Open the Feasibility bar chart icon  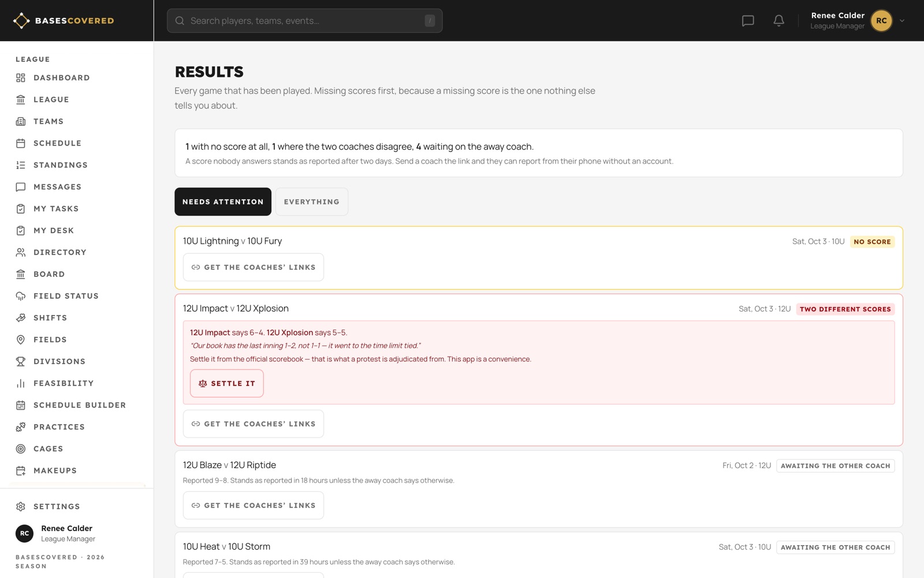21,383
